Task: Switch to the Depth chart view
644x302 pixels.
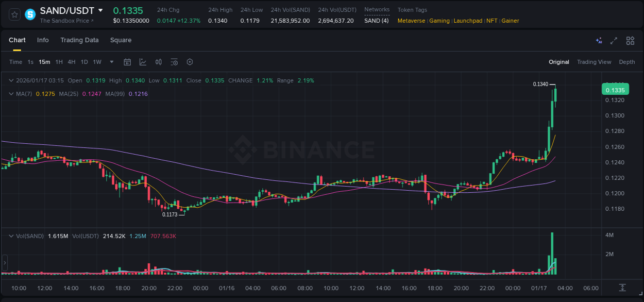Action: pyautogui.click(x=626, y=62)
